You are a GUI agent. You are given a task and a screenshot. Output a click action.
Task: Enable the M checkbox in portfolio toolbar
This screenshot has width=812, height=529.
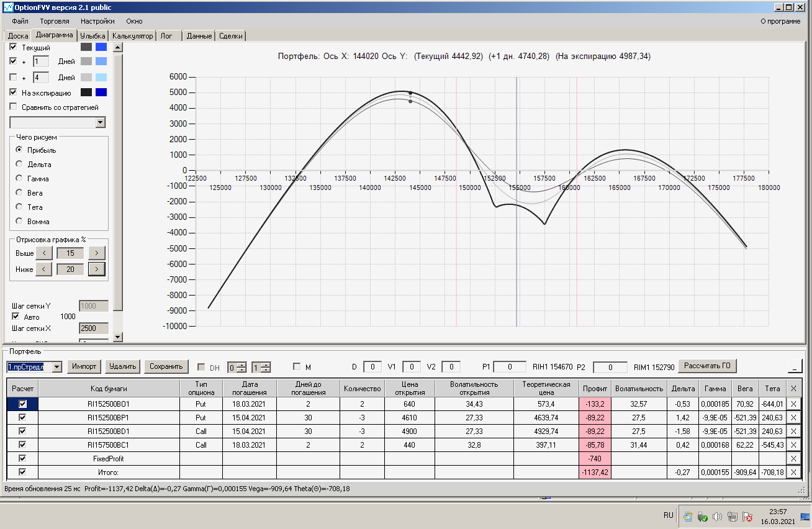pos(297,366)
